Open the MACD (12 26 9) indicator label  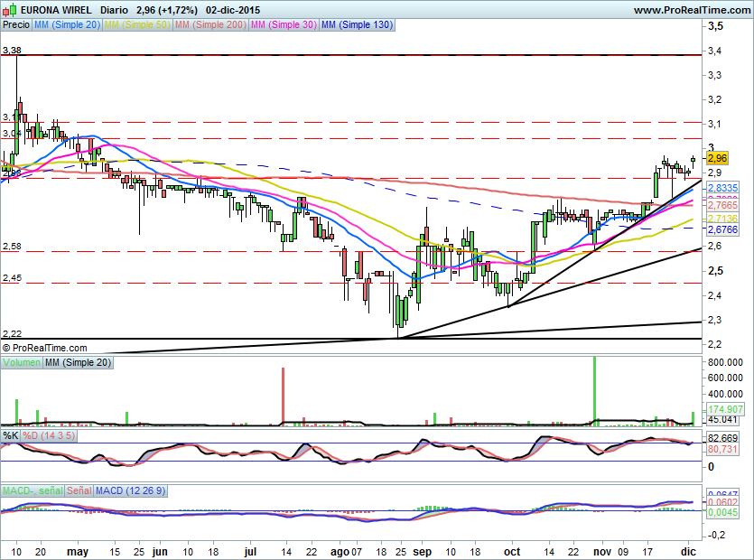[130, 490]
